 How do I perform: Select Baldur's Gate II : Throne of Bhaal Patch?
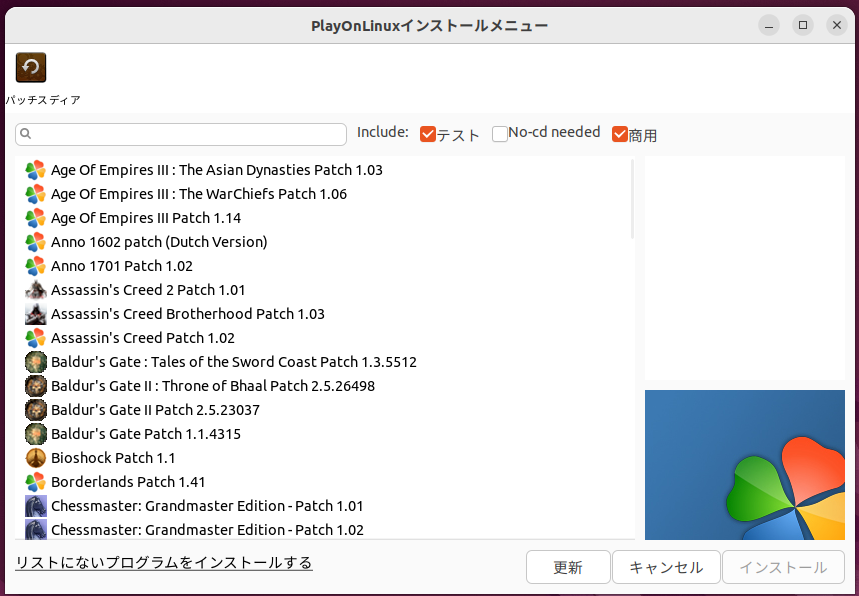213,386
